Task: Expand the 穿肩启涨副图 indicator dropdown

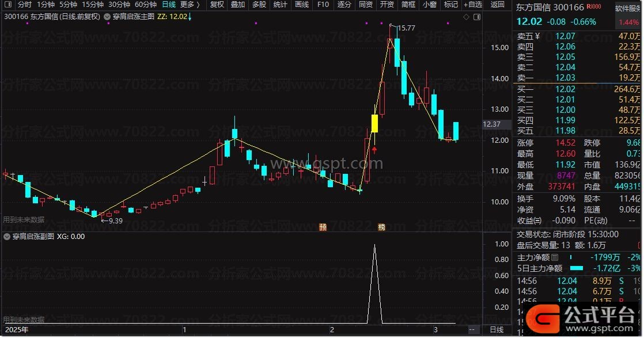Action: tap(7, 236)
